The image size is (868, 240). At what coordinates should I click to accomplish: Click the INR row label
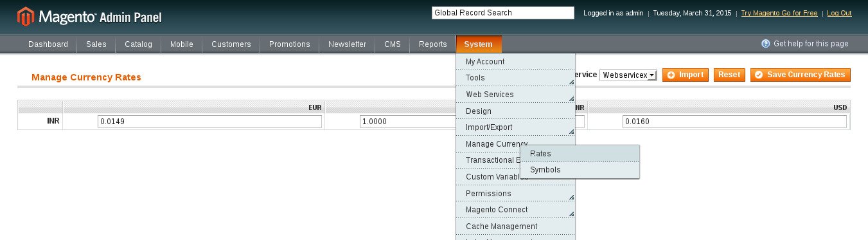pyautogui.click(x=53, y=121)
